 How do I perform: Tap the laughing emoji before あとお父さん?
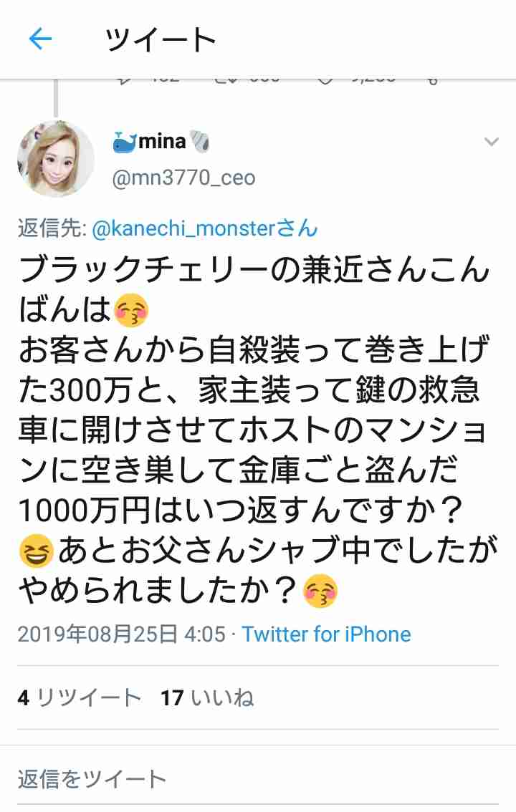(x=37, y=551)
